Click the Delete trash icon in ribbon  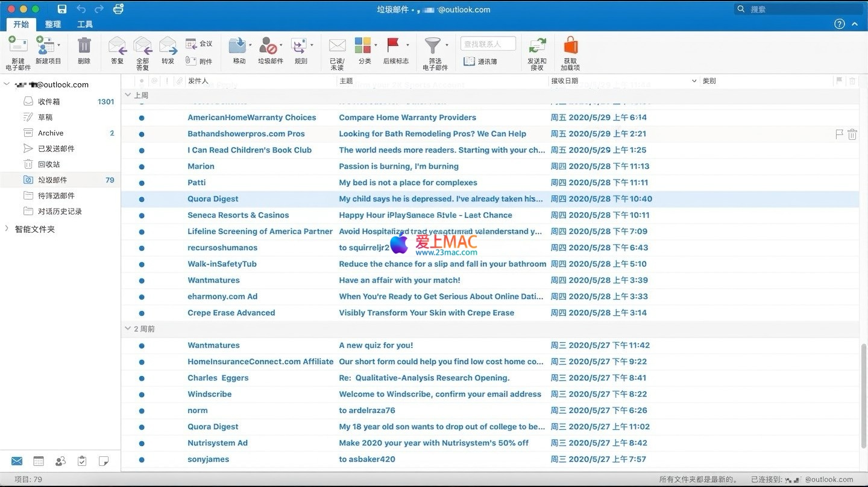pos(84,46)
